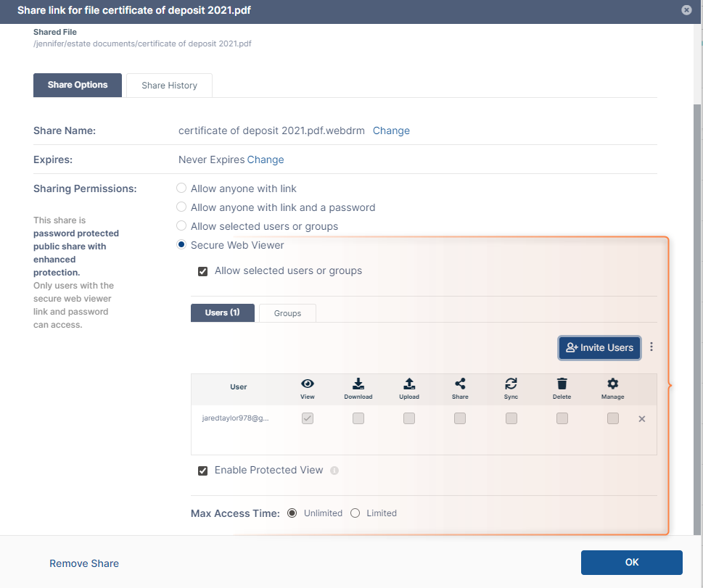Screen dimensions: 703x588
Task: Click info icon beside Enable Protected View
Action: tap(334, 471)
